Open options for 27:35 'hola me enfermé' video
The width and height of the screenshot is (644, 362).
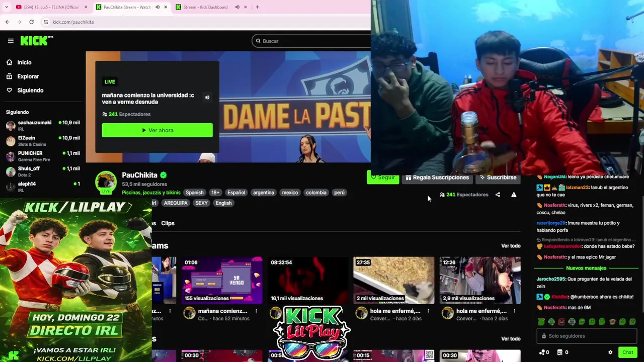pos(428,311)
